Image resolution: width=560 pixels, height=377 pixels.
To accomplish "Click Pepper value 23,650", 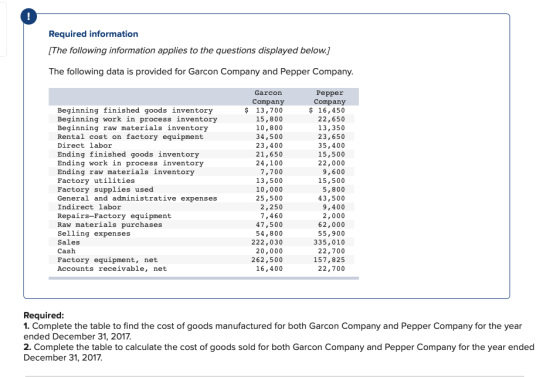I will (331, 137).
